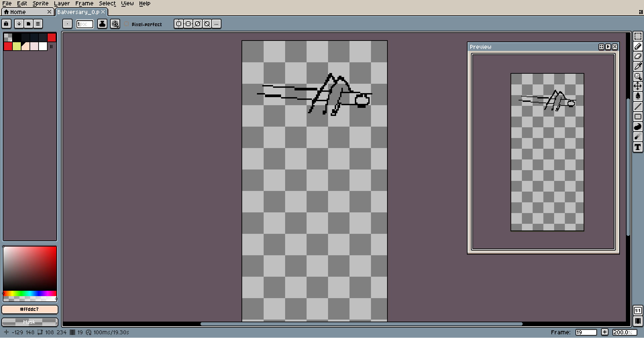
Task: Play animation in the Preview window
Action: click(608, 47)
